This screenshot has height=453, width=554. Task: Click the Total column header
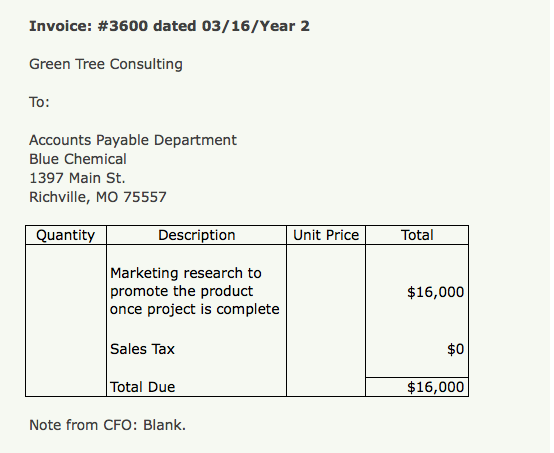417,235
